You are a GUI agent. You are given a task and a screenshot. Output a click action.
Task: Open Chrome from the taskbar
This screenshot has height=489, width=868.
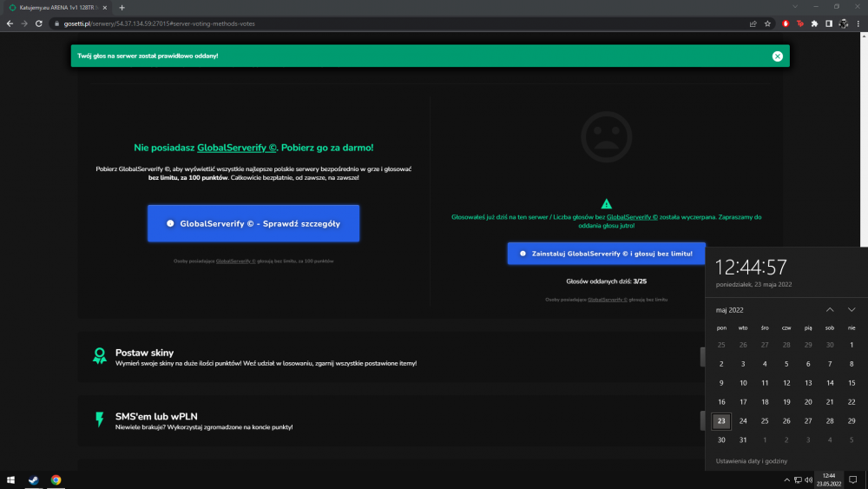[56, 479]
